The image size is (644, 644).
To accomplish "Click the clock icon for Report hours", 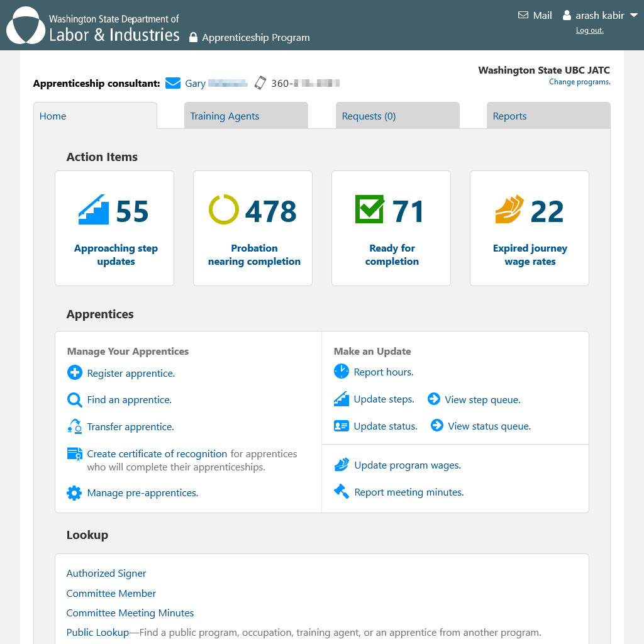I will pyautogui.click(x=341, y=371).
